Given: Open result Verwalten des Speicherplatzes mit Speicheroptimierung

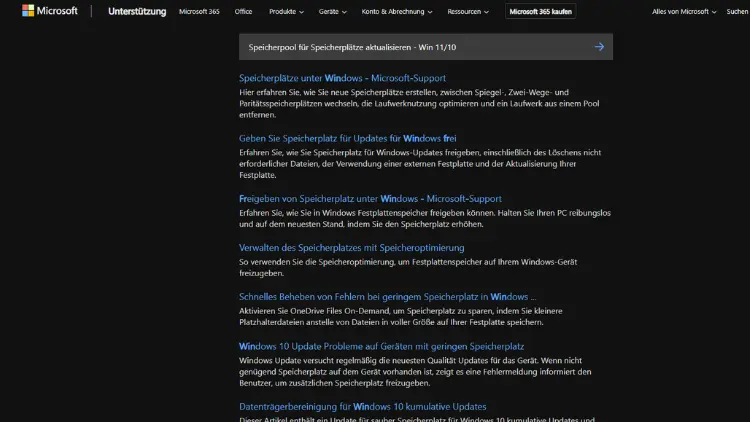Looking at the screenshot, I should [352, 248].
